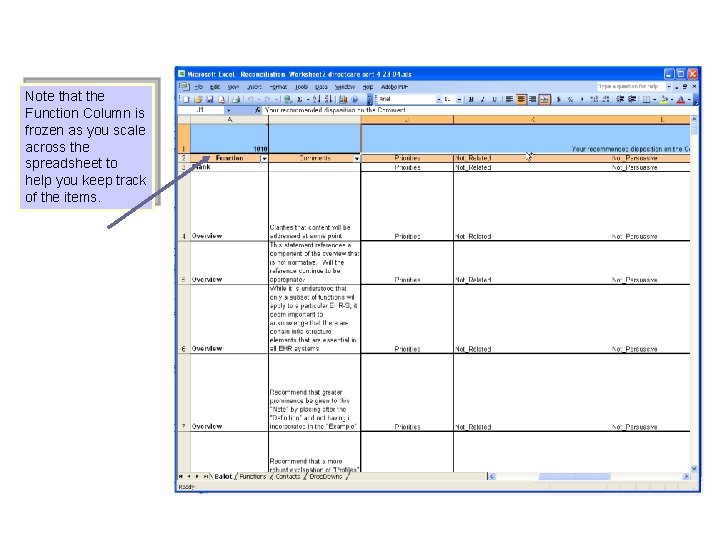Viewport: 720px width, 540px height.
Task: Switch to the DropDowns sheet tab
Action: [326, 477]
